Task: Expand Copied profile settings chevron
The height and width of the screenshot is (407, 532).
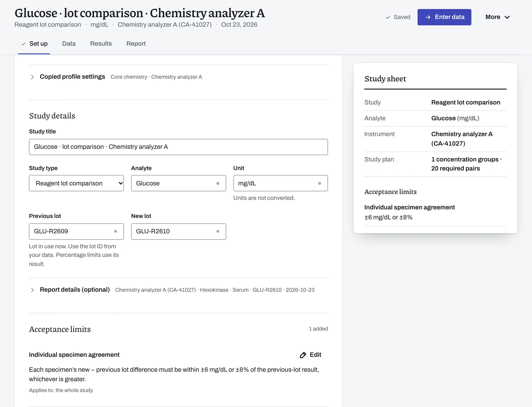Action: [32, 77]
